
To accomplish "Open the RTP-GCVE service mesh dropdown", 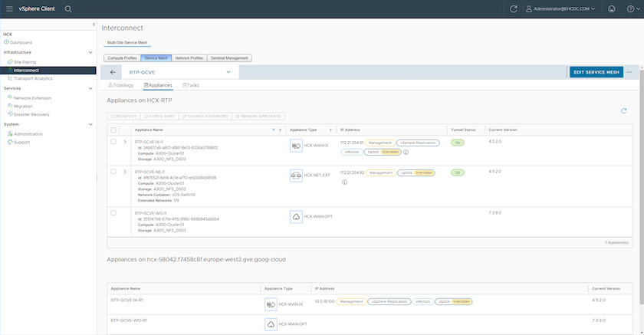I will [x=228, y=72].
